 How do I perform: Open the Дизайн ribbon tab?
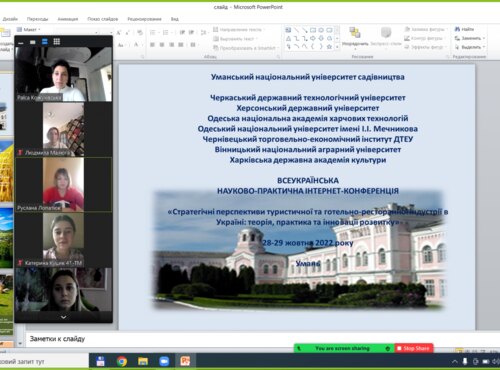(x=10, y=19)
